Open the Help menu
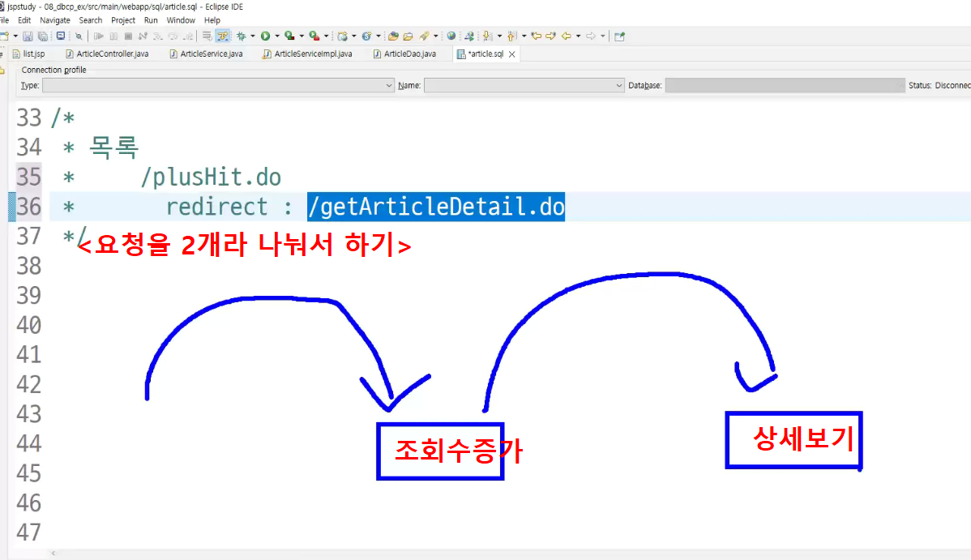Image resolution: width=971 pixels, height=560 pixels. point(212,20)
